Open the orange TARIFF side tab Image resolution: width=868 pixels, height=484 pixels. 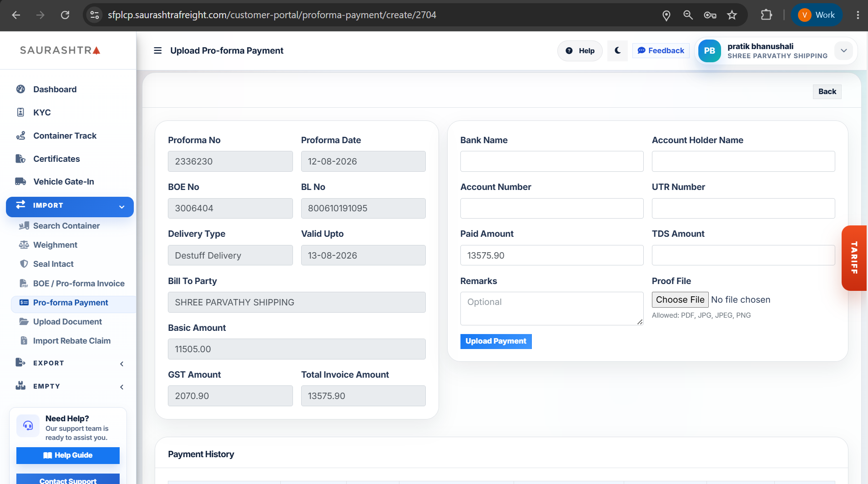[854, 258]
